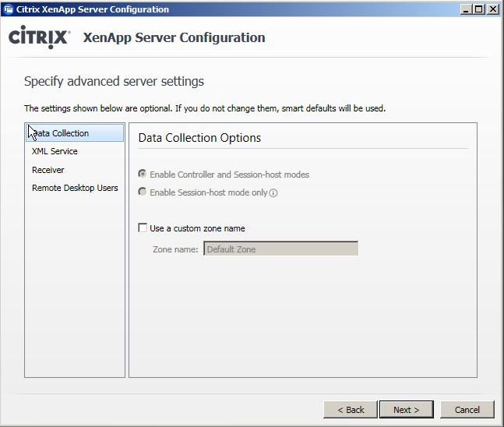Cancel the server configuration wizard

pyautogui.click(x=467, y=410)
